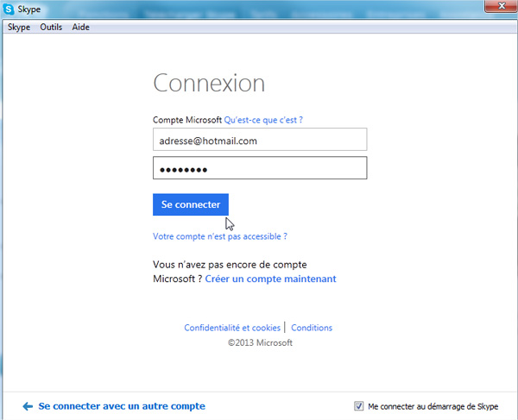Open the Qu'est-ce que c'est ? link

pos(263,120)
